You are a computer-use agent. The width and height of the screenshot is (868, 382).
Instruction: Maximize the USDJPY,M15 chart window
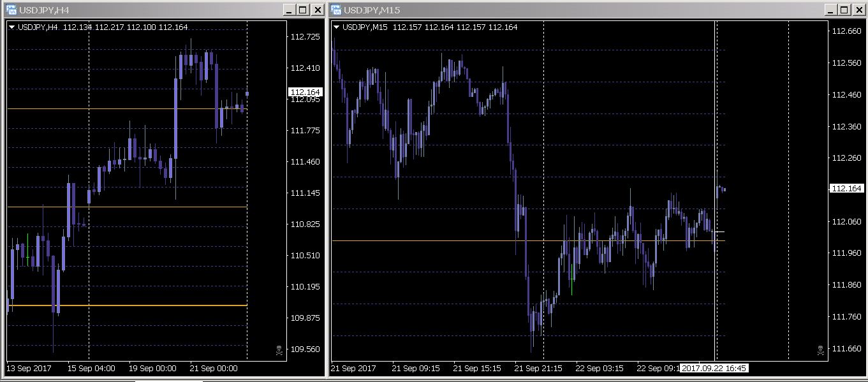coord(844,10)
